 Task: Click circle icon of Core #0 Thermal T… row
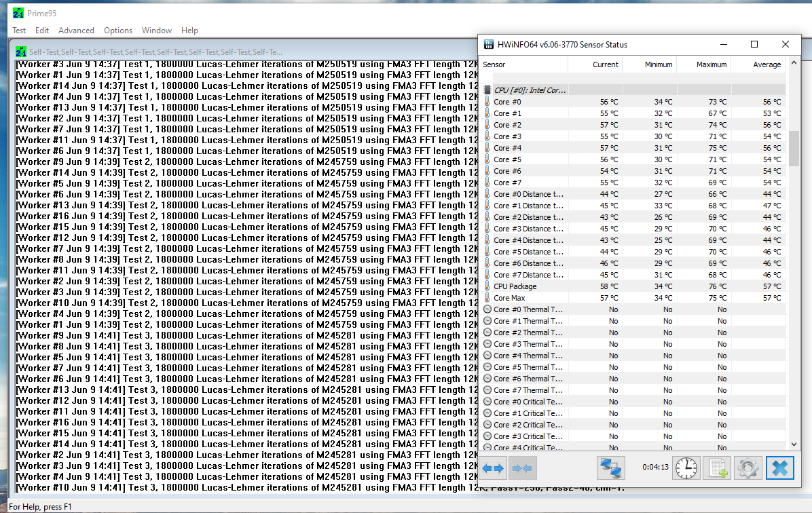(487, 309)
